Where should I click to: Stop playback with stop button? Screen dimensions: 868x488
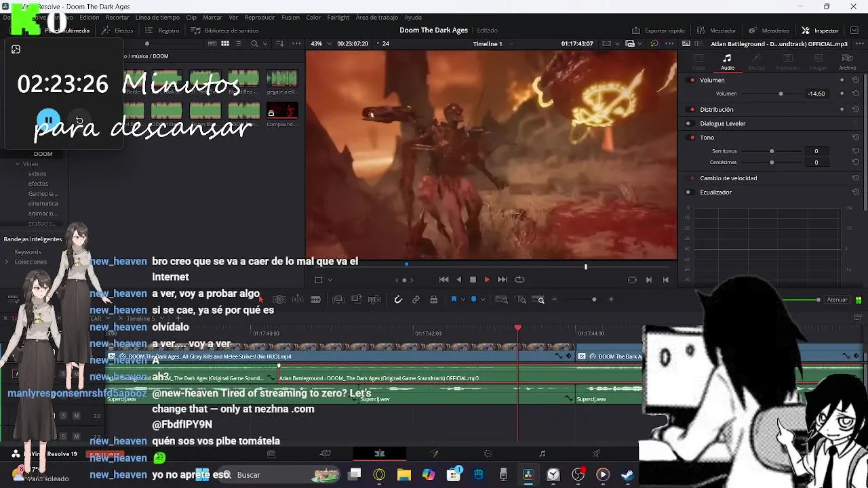tap(473, 279)
